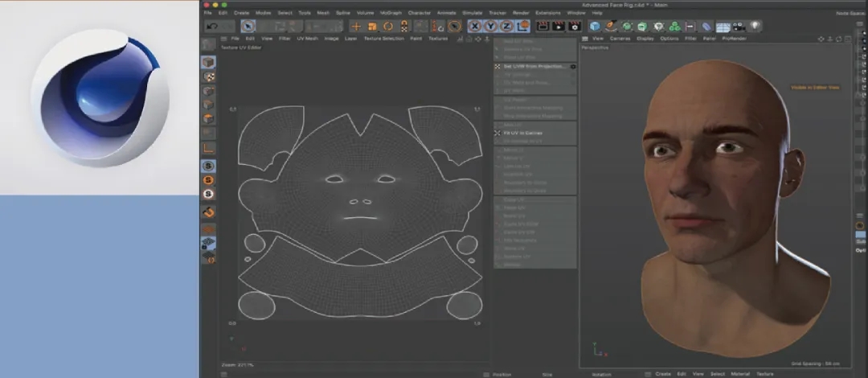Select the Scale tool icon
Screen dimensions: 868x378
click(x=372, y=27)
